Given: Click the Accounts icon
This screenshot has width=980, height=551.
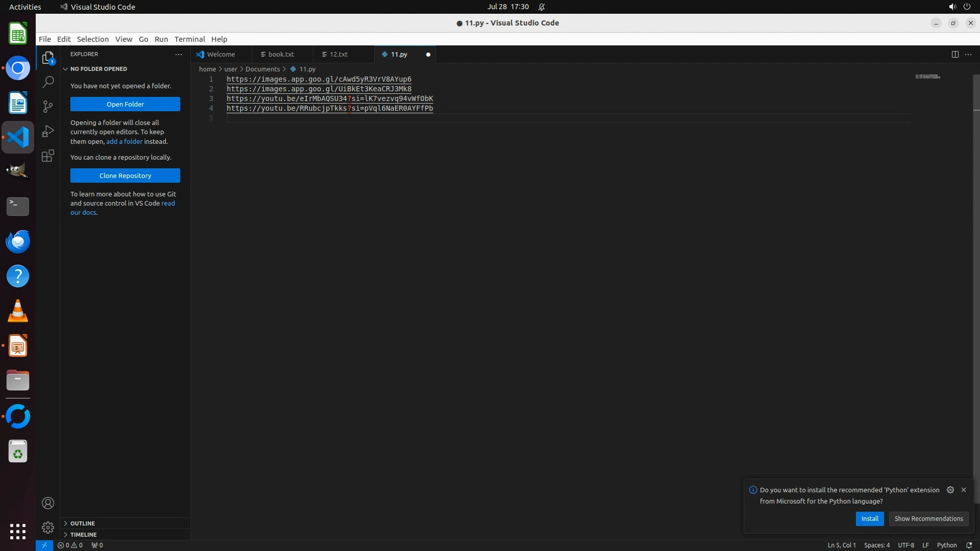Looking at the screenshot, I should 48,503.
